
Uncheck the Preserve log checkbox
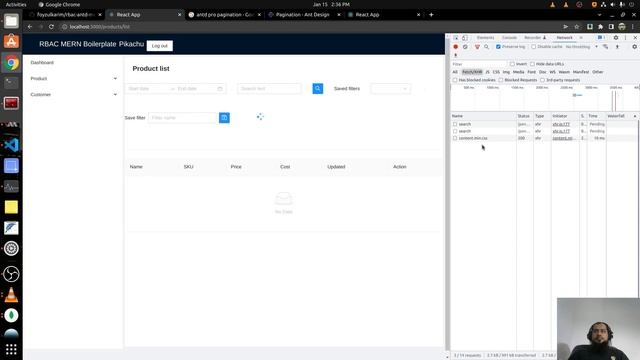pyautogui.click(x=498, y=47)
